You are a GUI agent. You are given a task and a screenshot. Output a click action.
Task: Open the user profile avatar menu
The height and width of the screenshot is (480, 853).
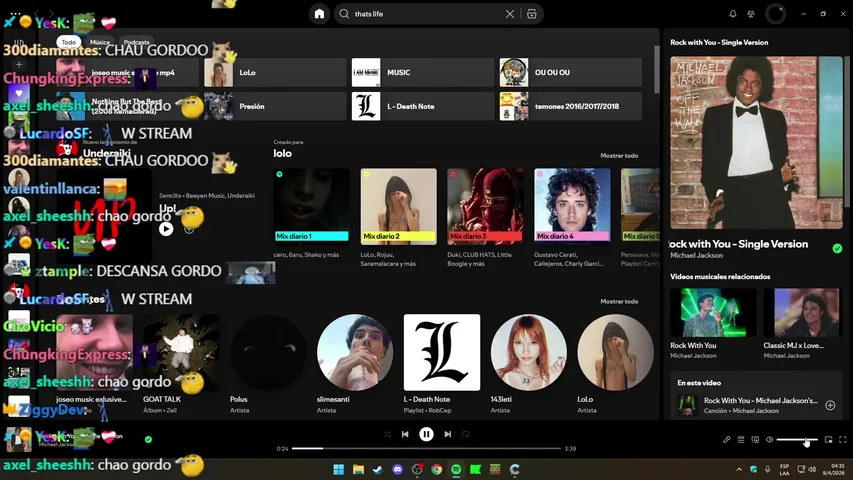pos(775,14)
